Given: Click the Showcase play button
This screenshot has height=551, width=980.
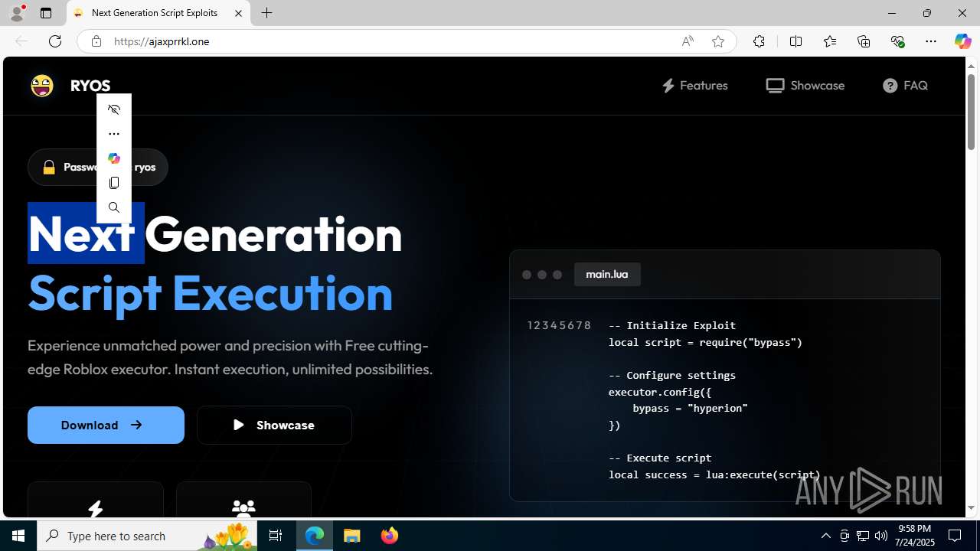Looking at the screenshot, I should pos(274,425).
